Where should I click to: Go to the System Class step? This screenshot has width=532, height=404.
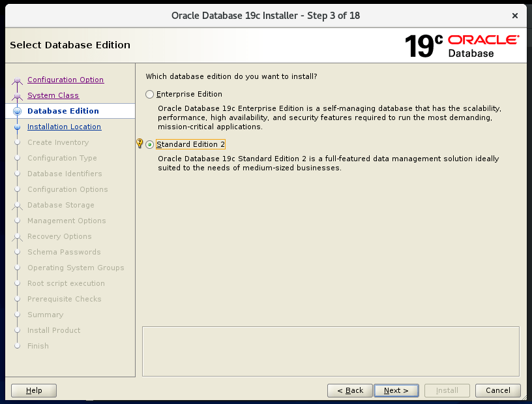53,95
